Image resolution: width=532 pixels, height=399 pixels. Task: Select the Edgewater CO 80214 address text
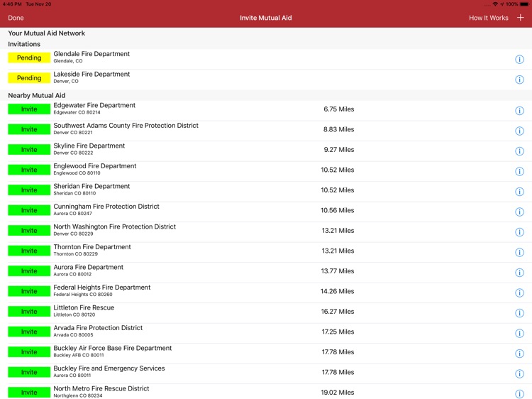[77, 112]
